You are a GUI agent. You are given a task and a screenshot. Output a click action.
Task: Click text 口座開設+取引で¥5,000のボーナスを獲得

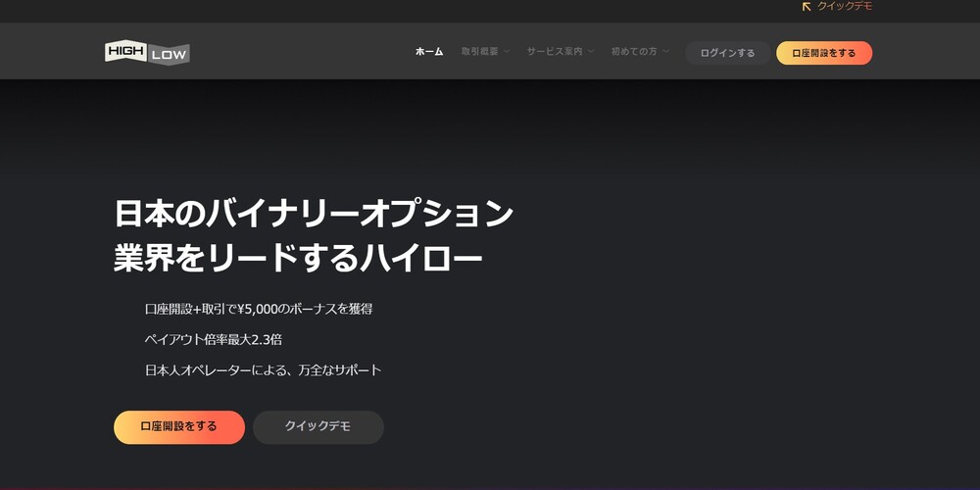click(259, 309)
